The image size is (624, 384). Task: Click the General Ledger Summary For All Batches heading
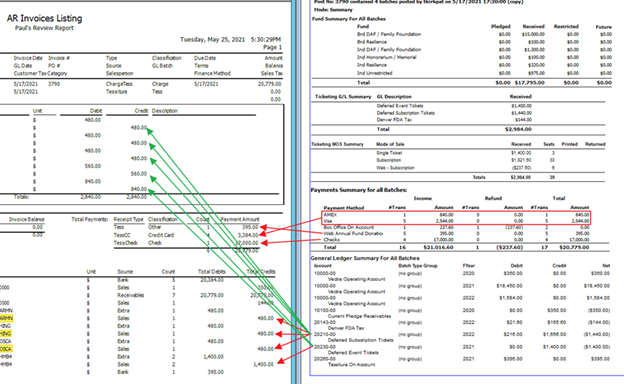tap(365, 258)
